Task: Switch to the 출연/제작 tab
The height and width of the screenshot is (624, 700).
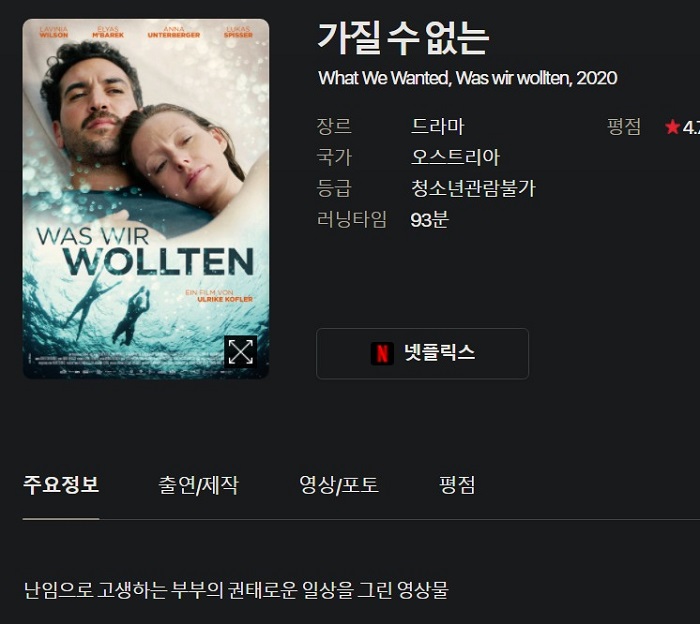Action: point(199,485)
